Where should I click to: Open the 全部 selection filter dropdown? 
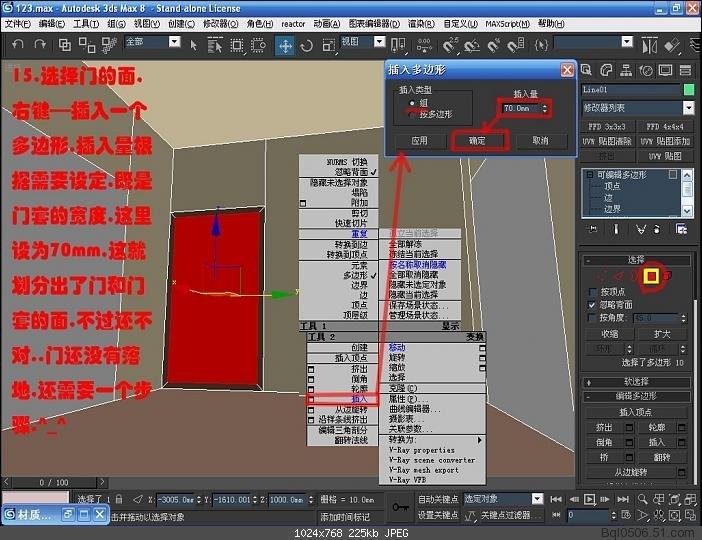click(175, 42)
